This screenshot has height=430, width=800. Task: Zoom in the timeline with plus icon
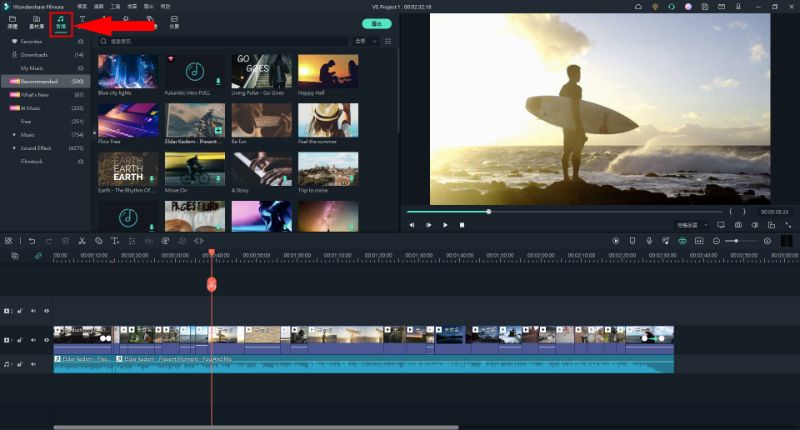coord(767,241)
